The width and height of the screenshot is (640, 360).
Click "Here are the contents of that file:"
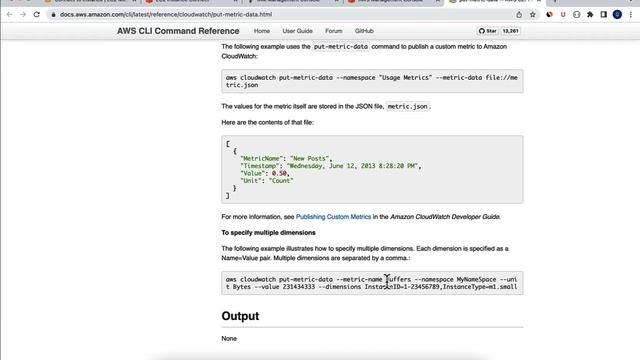pos(267,122)
